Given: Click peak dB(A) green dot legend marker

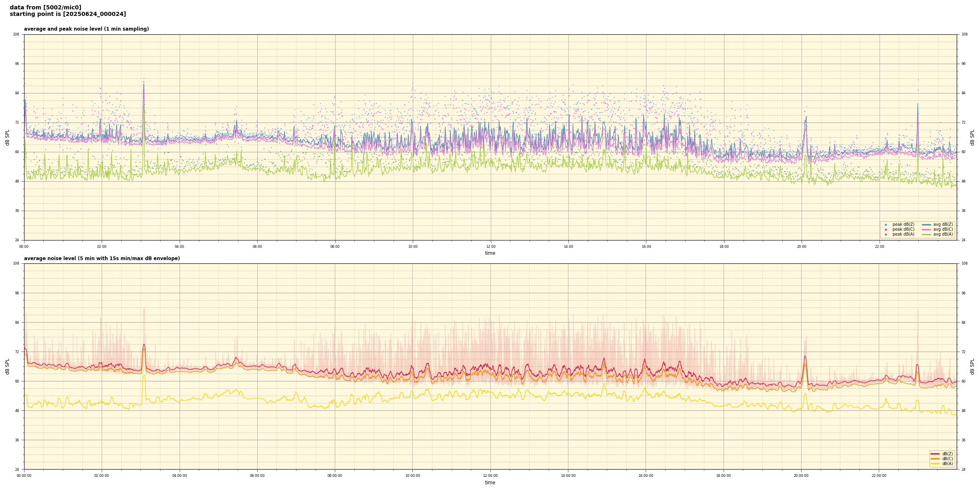Looking at the screenshot, I should [886, 234].
